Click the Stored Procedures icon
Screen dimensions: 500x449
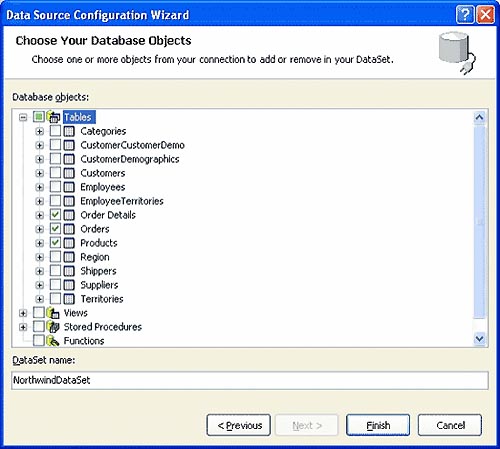pyautogui.click(x=53, y=327)
